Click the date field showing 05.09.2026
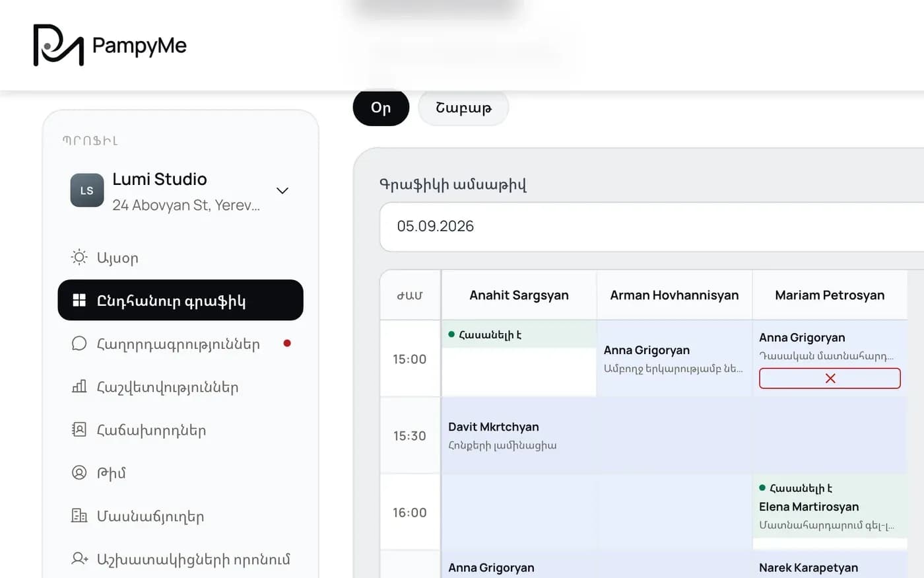This screenshot has height=578, width=924. (x=652, y=227)
